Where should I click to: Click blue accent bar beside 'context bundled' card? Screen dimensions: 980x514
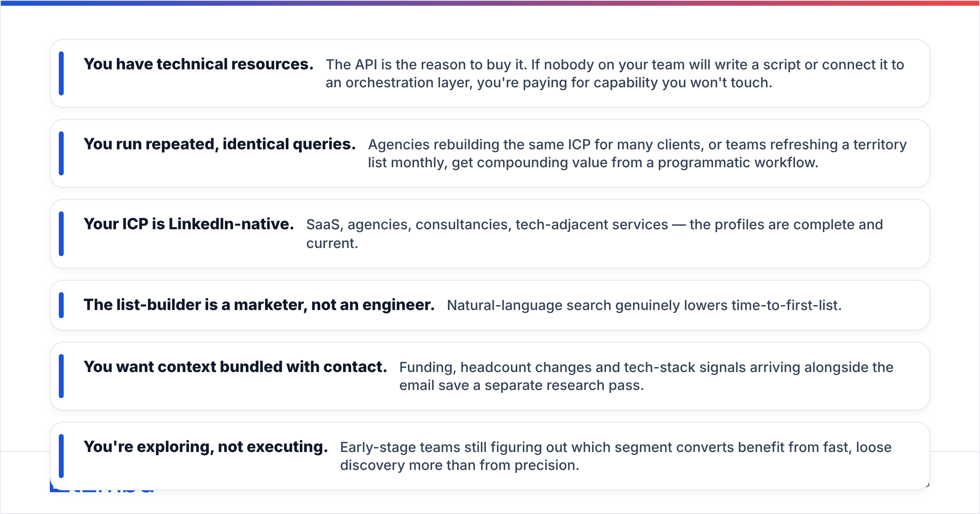tap(61, 376)
